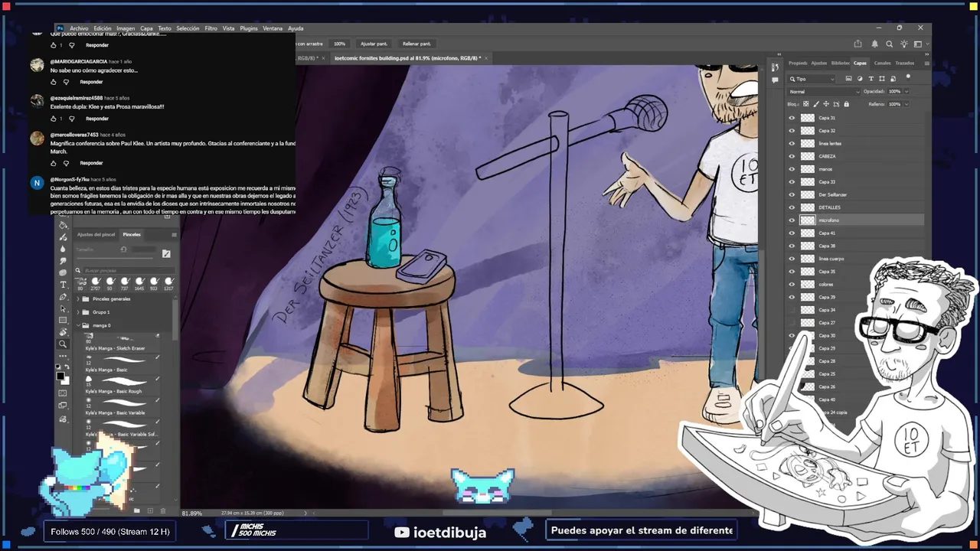Toggle layer filtering on/off switch
Image resolution: width=980 pixels, height=551 pixels.
pyautogui.click(x=908, y=77)
